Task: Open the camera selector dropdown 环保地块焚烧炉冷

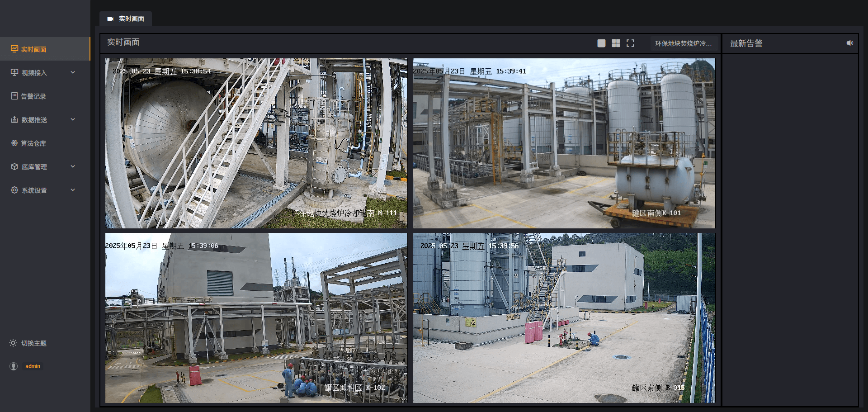Action: tap(683, 43)
